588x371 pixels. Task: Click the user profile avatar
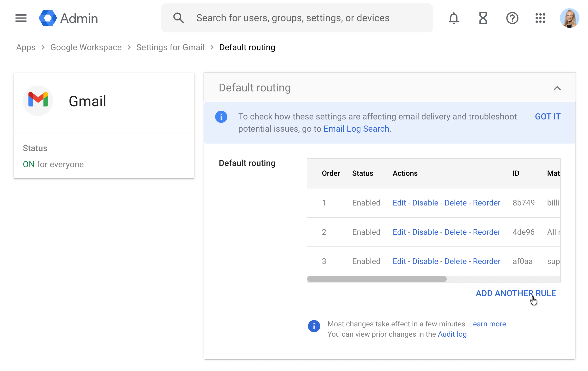(569, 18)
